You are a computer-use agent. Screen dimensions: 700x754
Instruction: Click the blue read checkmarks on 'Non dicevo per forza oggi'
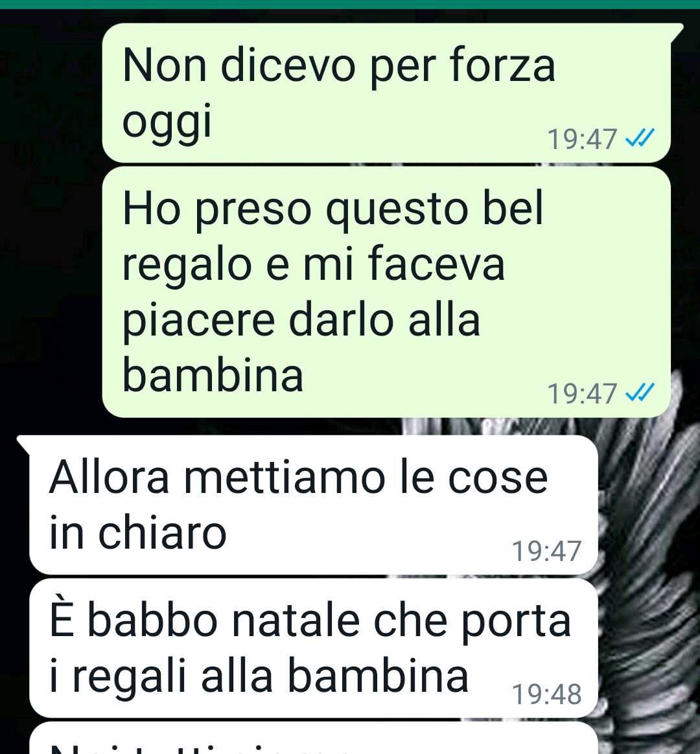click(639, 139)
